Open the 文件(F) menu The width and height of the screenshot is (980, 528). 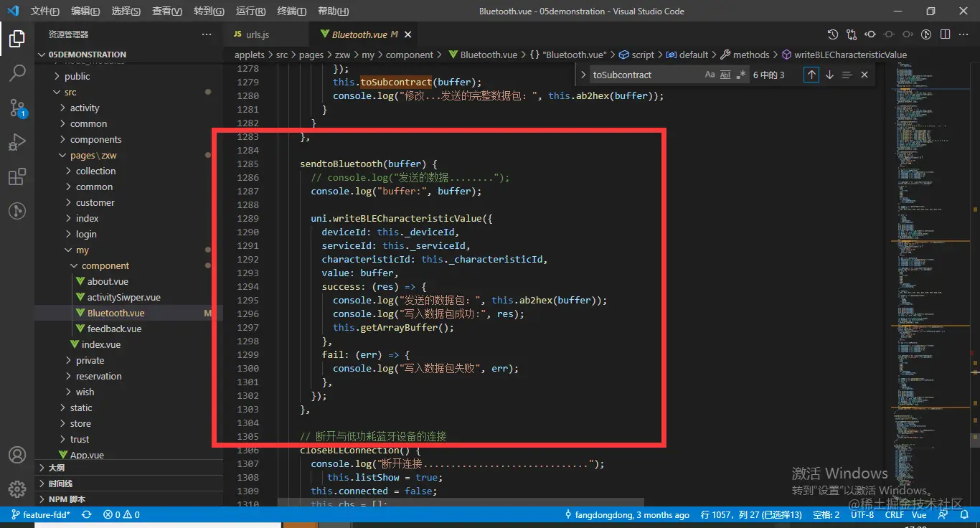[45, 11]
